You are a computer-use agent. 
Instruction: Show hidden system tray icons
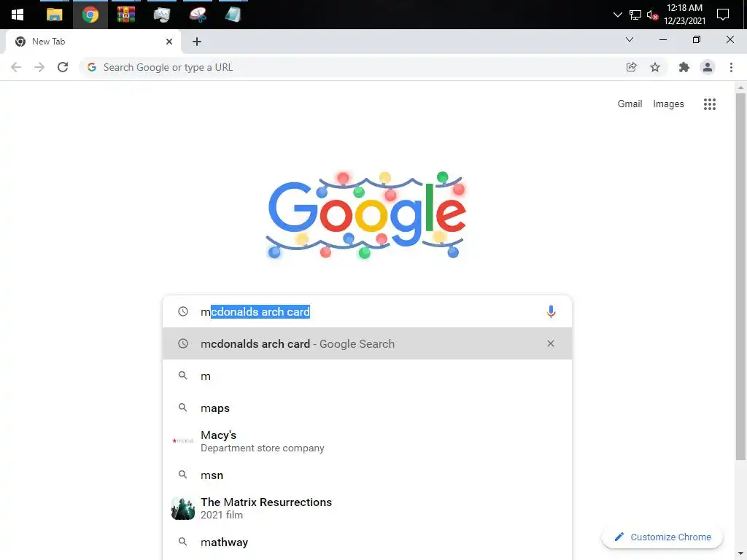point(617,15)
